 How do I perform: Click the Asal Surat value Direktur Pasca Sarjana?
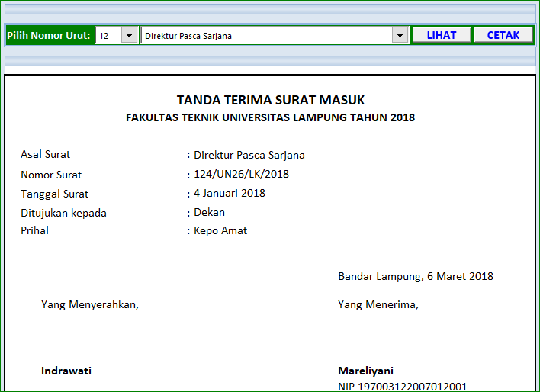[249, 155]
